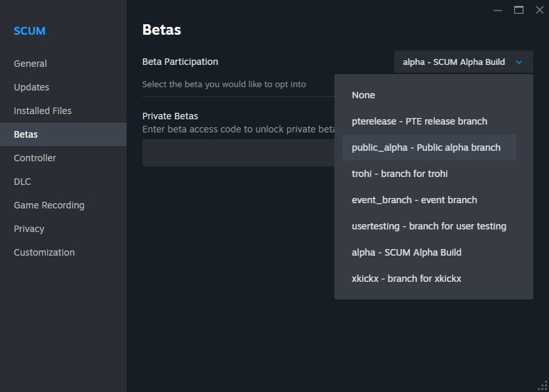Open Game Recording settings
The width and height of the screenshot is (549, 392).
coord(49,205)
